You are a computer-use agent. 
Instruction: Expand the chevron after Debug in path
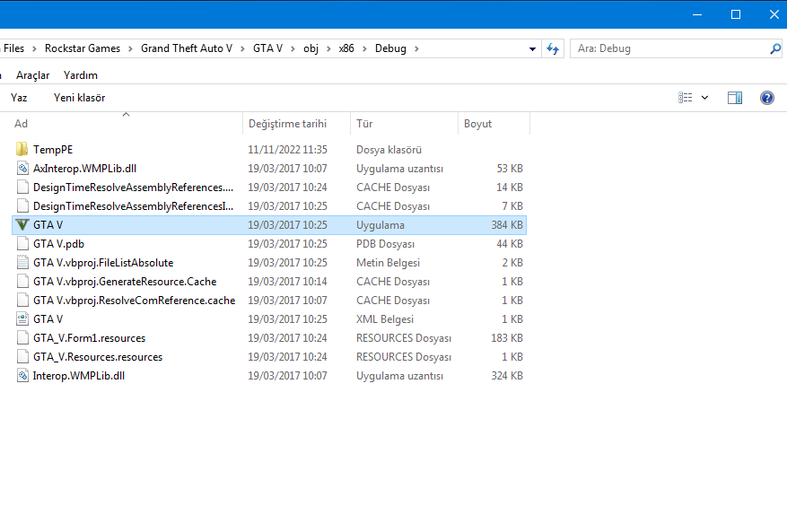click(x=417, y=48)
